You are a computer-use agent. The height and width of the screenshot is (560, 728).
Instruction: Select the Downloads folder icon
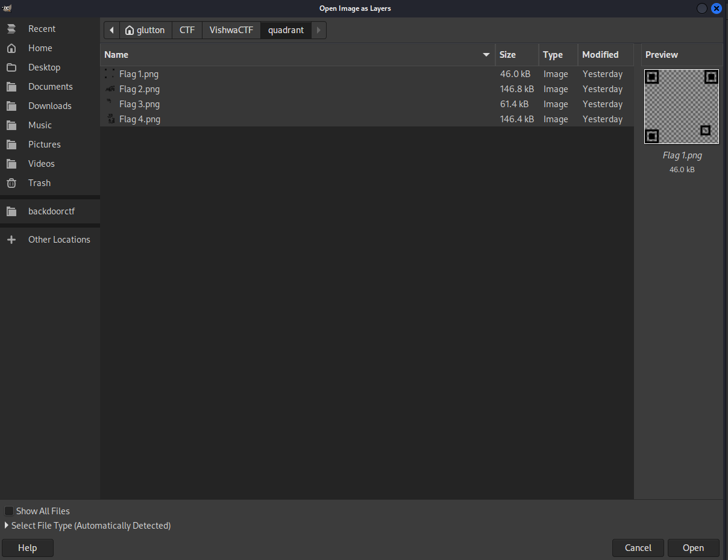pyautogui.click(x=11, y=106)
